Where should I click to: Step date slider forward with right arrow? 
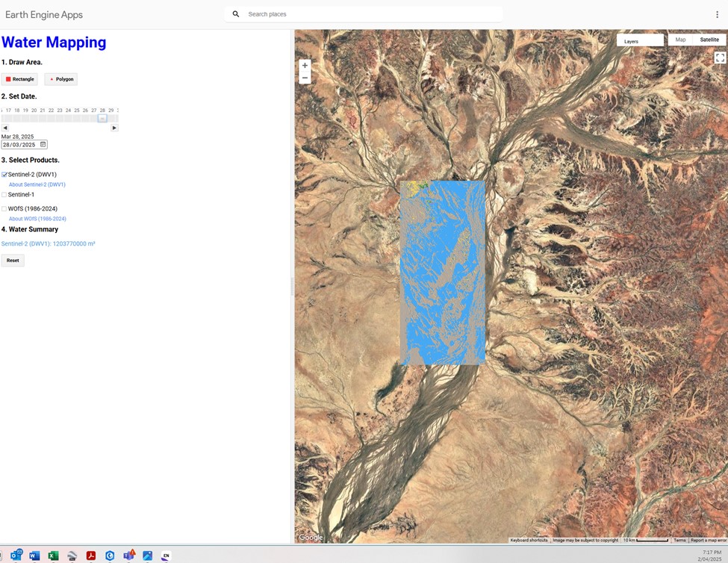(x=114, y=128)
